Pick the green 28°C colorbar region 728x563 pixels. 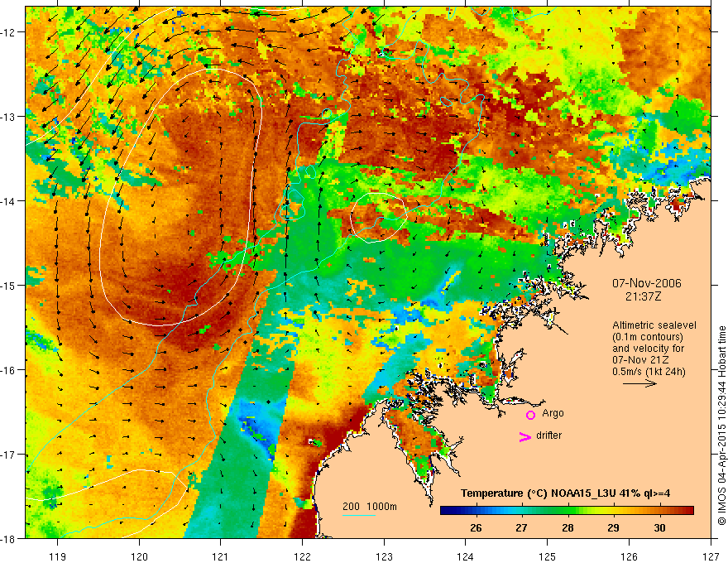click(568, 511)
